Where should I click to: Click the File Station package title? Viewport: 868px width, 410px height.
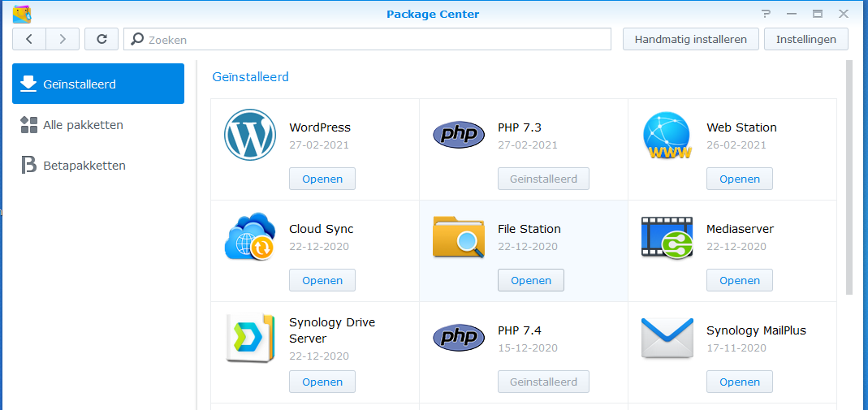coord(529,228)
